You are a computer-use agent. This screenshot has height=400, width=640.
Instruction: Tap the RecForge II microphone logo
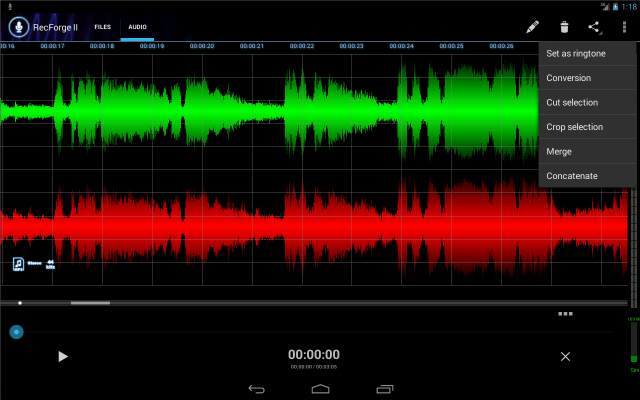tap(17, 27)
